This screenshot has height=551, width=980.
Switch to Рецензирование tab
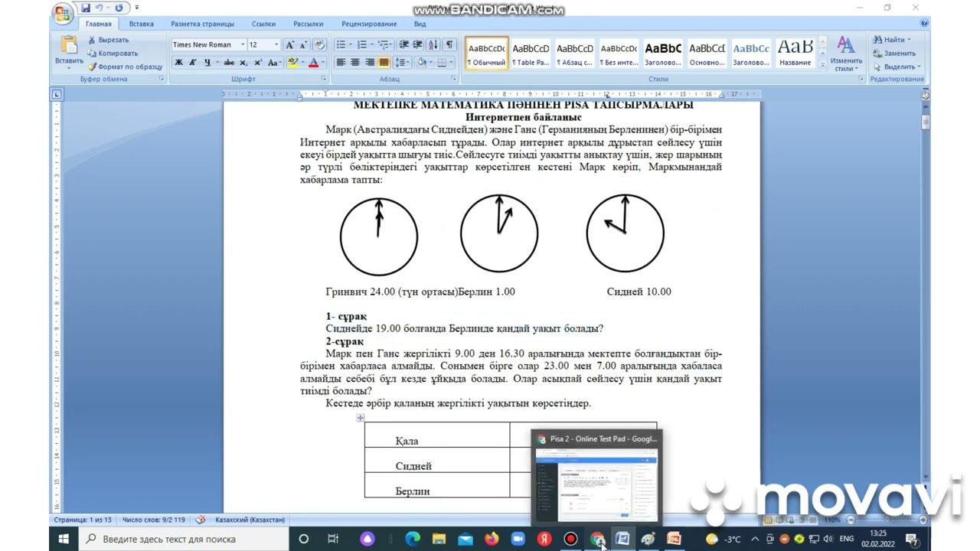tap(369, 24)
